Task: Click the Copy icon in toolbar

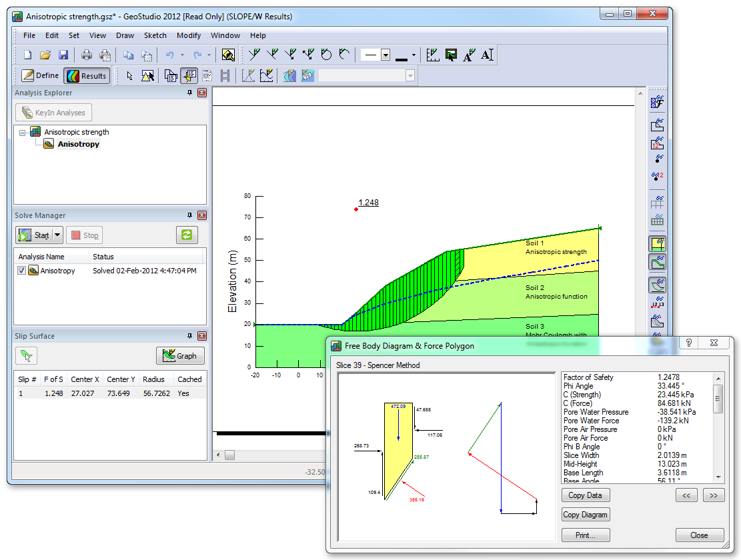Action: pos(128,55)
